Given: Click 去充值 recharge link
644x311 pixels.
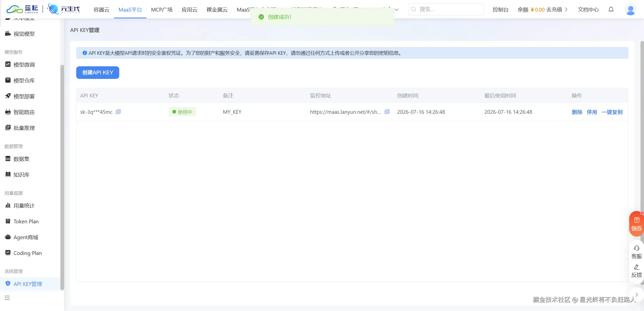Looking at the screenshot, I should pyautogui.click(x=557, y=10).
